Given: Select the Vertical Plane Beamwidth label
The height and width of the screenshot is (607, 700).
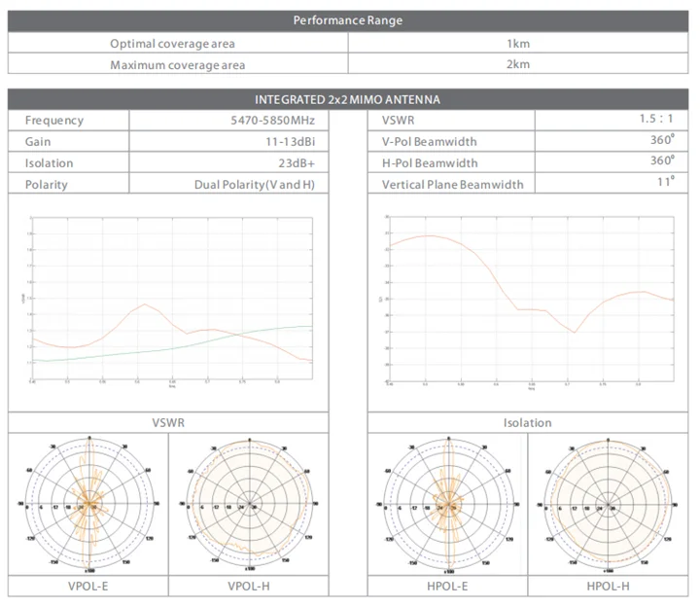Looking at the screenshot, I should 453,185.
